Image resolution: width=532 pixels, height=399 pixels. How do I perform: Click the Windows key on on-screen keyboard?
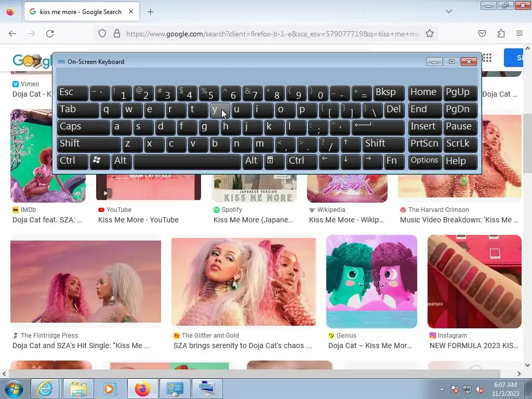click(100, 161)
